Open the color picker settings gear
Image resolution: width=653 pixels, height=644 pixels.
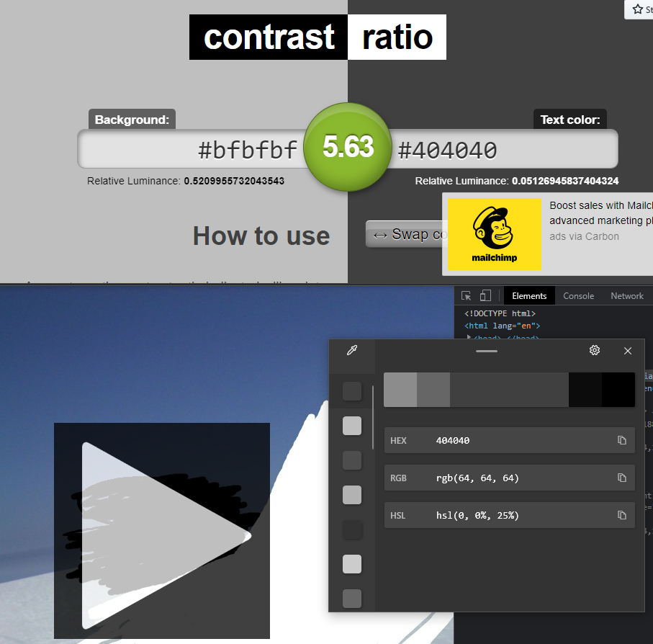pyautogui.click(x=595, y=350)
